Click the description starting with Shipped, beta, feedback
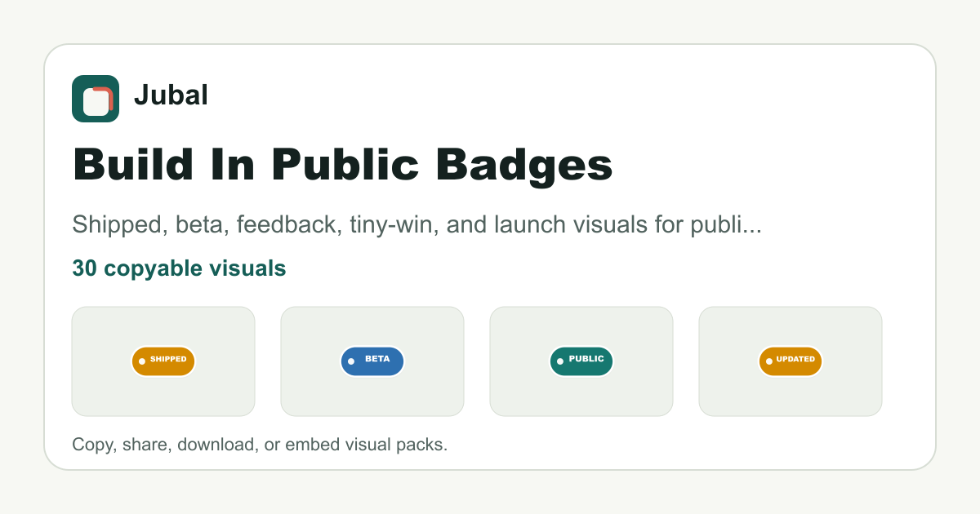Screen dimensions: 980x514 point(417,225)
